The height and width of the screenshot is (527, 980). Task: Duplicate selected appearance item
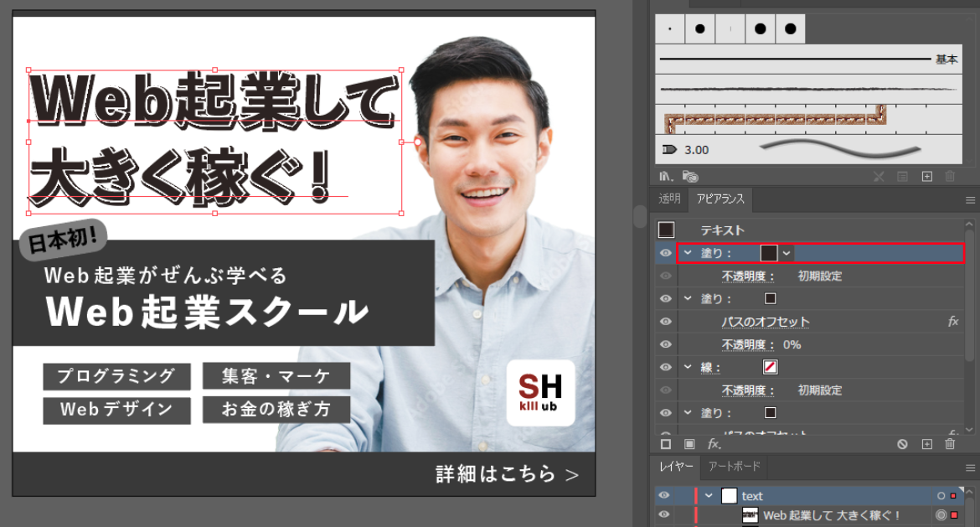927,444
